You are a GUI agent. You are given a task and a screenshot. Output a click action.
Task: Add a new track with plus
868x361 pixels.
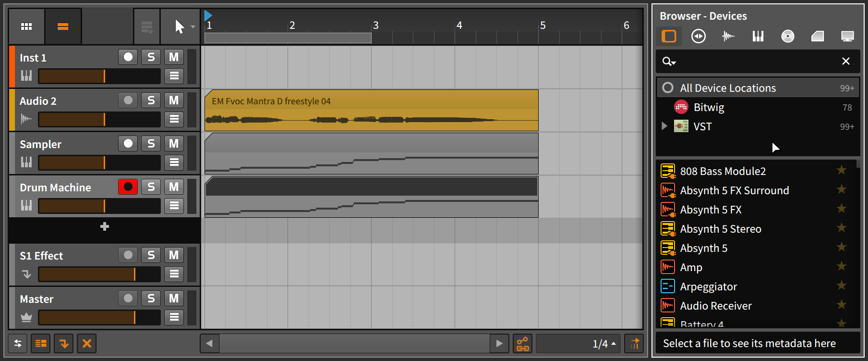[105, 226]
